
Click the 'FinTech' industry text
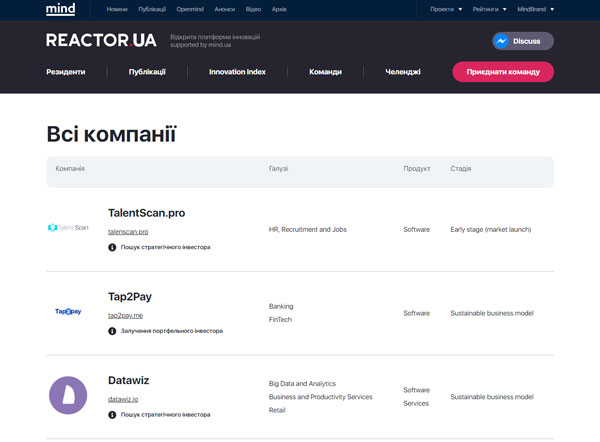(280, 319)
